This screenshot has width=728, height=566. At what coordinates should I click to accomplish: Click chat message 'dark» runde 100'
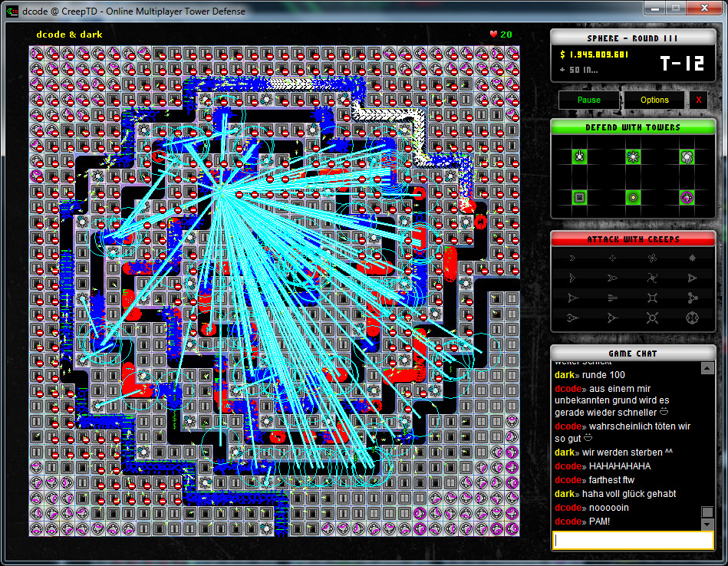pos(590,375)
